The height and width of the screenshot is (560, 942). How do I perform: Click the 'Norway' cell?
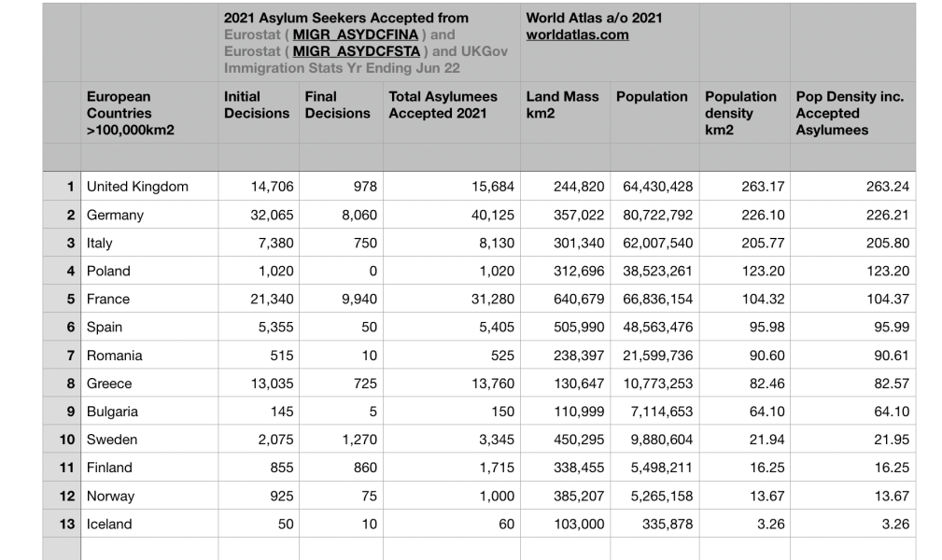(x=149, y=496)
